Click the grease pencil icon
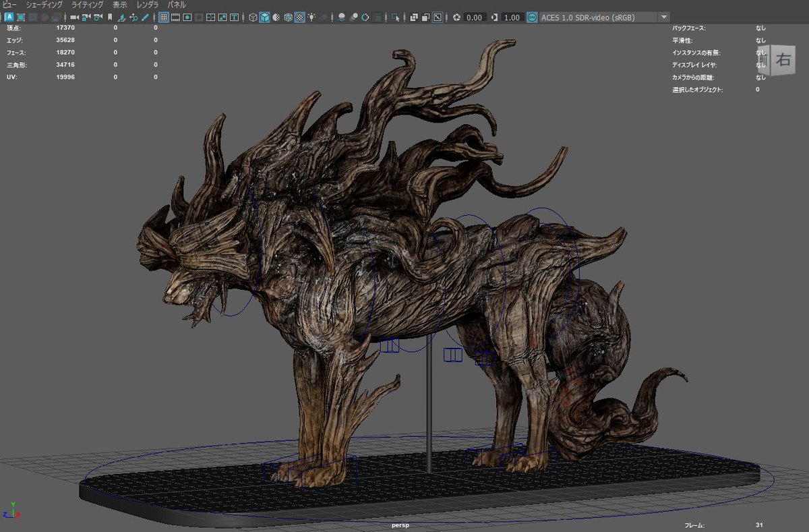This screenshot has height=532, width=809. coord(145,17)
